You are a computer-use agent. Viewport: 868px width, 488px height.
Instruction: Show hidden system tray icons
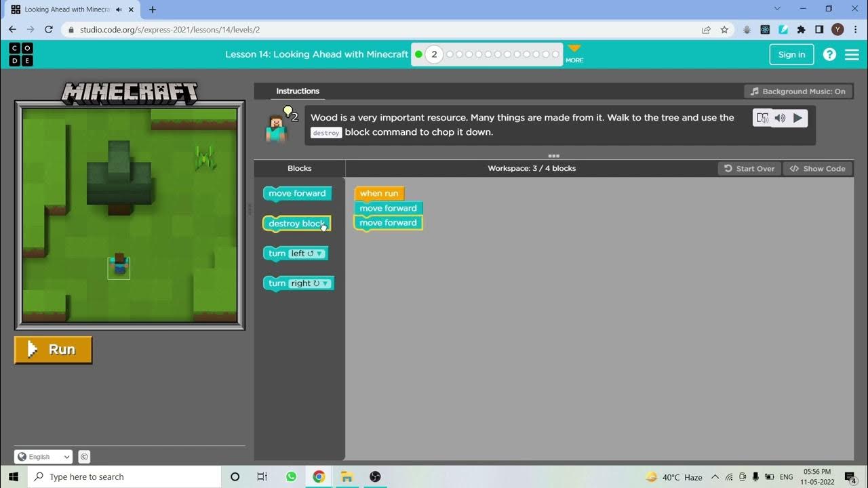pyautogui.click(x=715, y=477)
